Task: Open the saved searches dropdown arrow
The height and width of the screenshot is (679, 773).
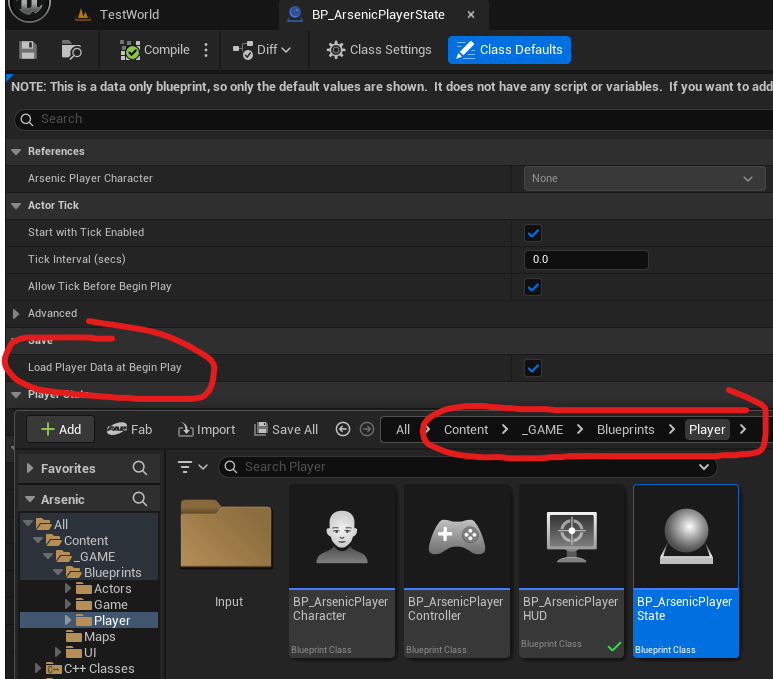Action: (704, 467)
